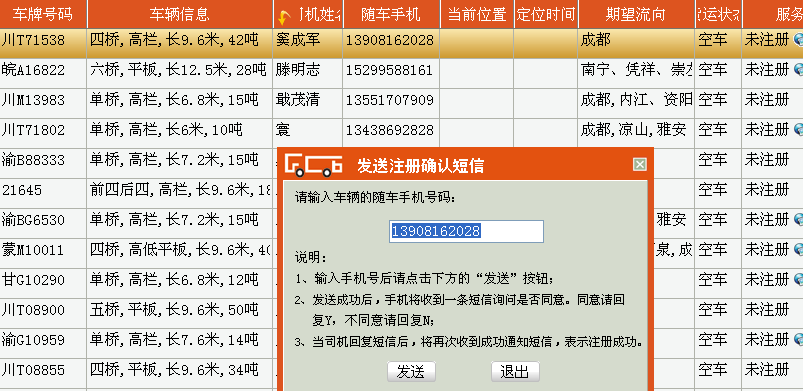
Task: Select plate number 渝G10959
Action: point(34,340)
